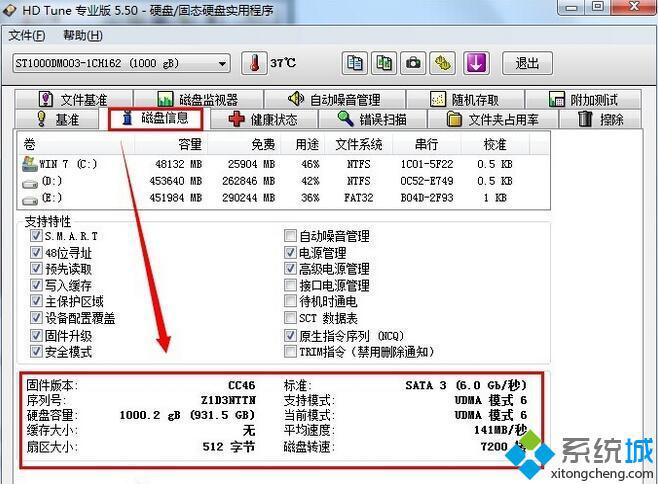The height and width of the screenshot is (484, 658).
Task: Switch to the 文件夹占用率 tab
Action: [493, 119]
